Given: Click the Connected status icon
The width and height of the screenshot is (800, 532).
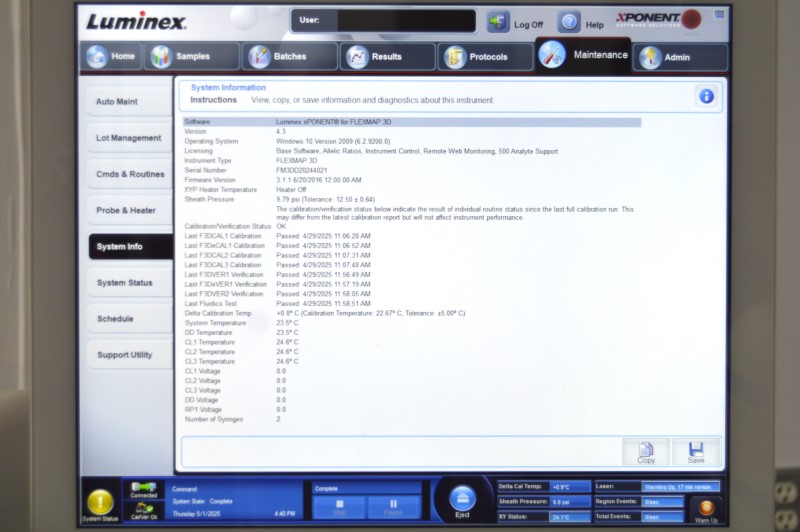Looking at the screenshot, I should pyautogui.click(x=144, y=490).
